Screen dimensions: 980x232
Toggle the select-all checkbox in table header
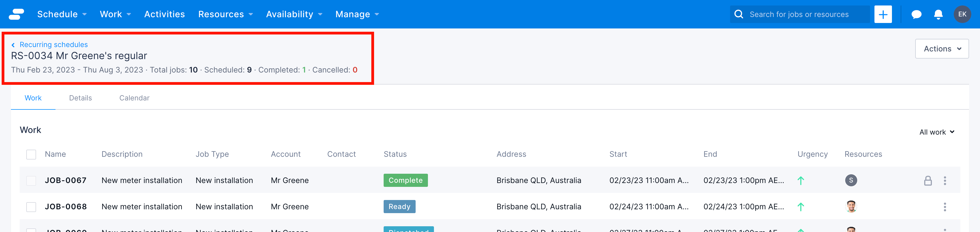pos(31,154)
